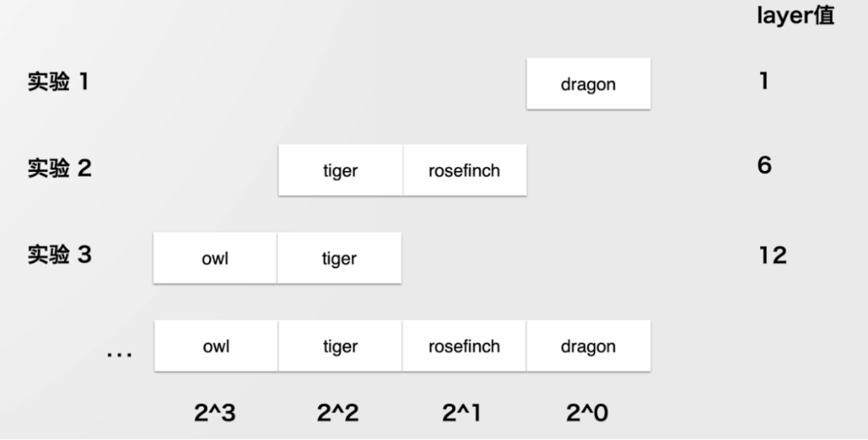Click the 2^0 bit position label
This screenshot has width=868, height=440.
click(x=587, y=413)
